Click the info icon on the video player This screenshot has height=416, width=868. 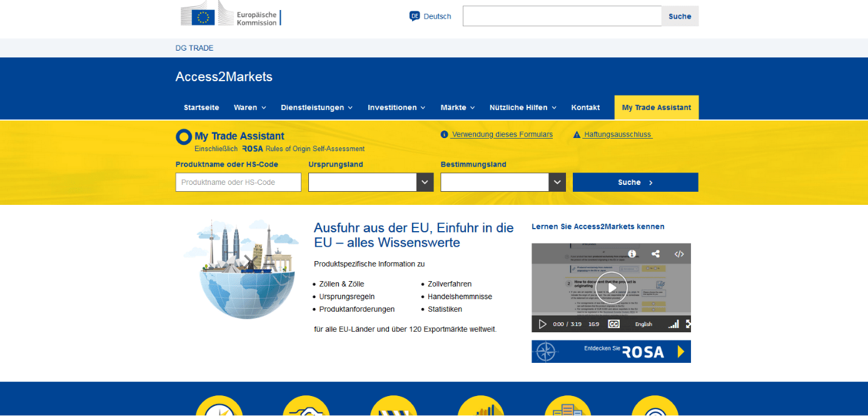632,254
